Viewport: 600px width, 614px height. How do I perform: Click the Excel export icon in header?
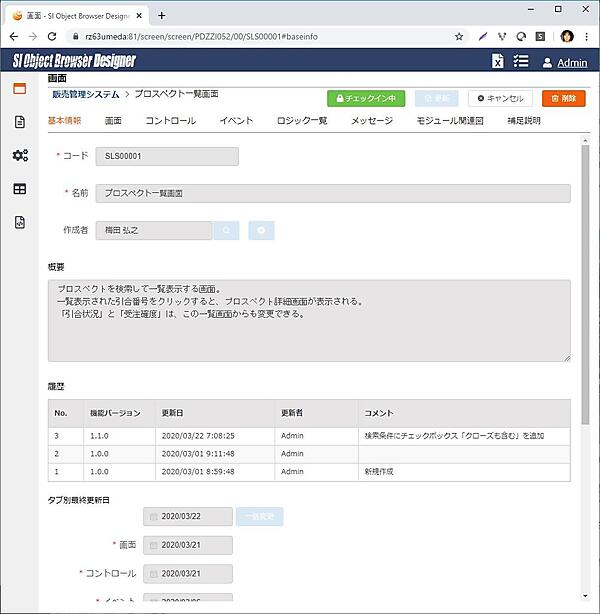tap(497, 62)
